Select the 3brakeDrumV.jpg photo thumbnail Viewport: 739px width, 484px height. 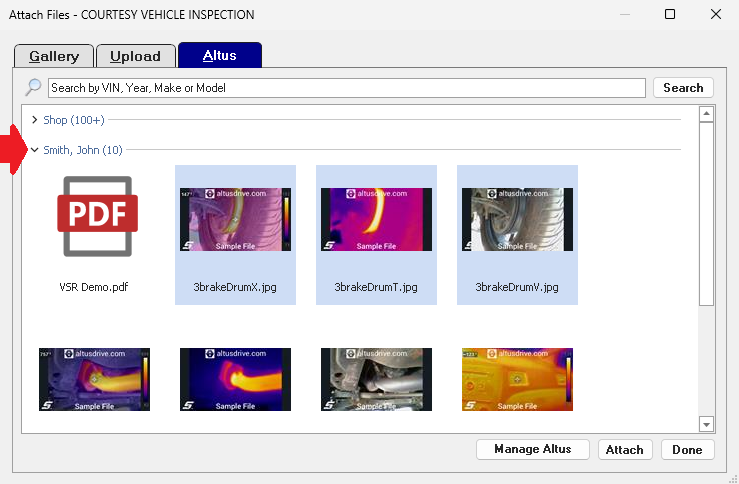click(516, 219)
